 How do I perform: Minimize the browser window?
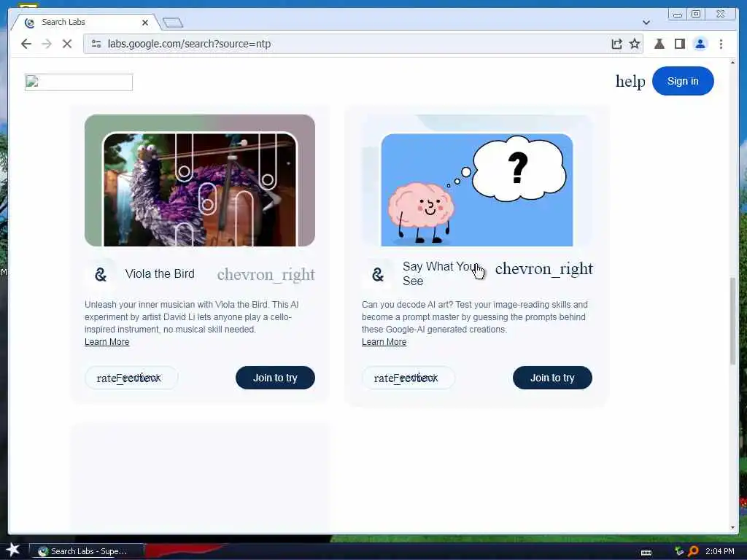tap(677, 15)
